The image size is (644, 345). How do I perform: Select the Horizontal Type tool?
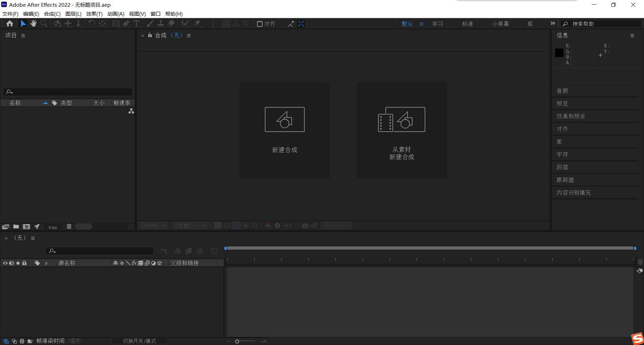pyautogui.click(x=137, y=23)
